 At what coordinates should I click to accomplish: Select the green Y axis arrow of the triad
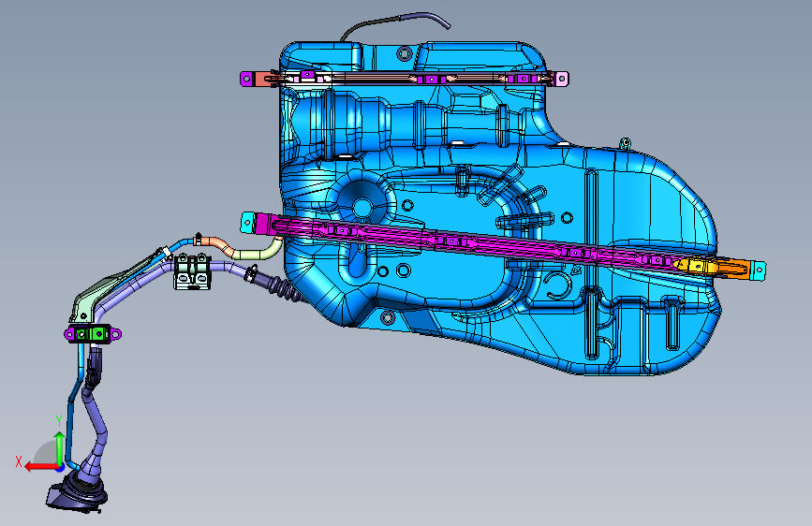pyautogui.click(x=60, y=447)
